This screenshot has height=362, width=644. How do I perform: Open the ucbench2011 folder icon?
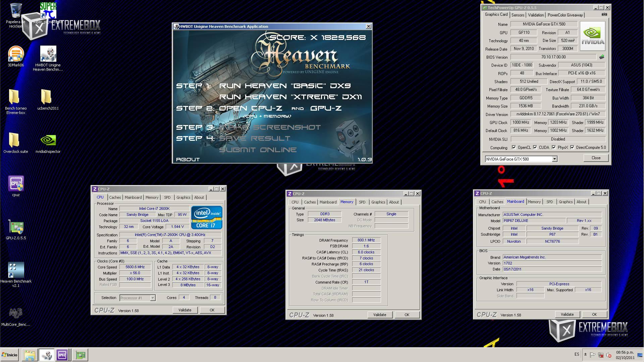[48, 100]
